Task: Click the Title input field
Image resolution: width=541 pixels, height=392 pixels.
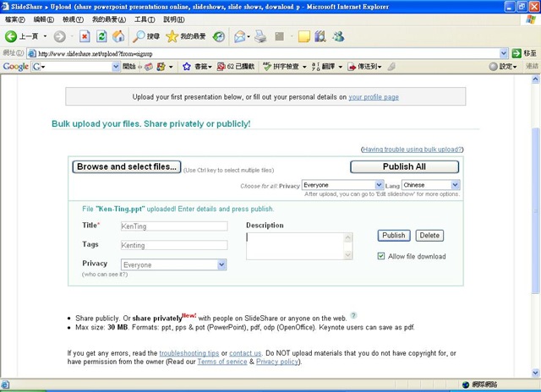Action: pos(174,226)
